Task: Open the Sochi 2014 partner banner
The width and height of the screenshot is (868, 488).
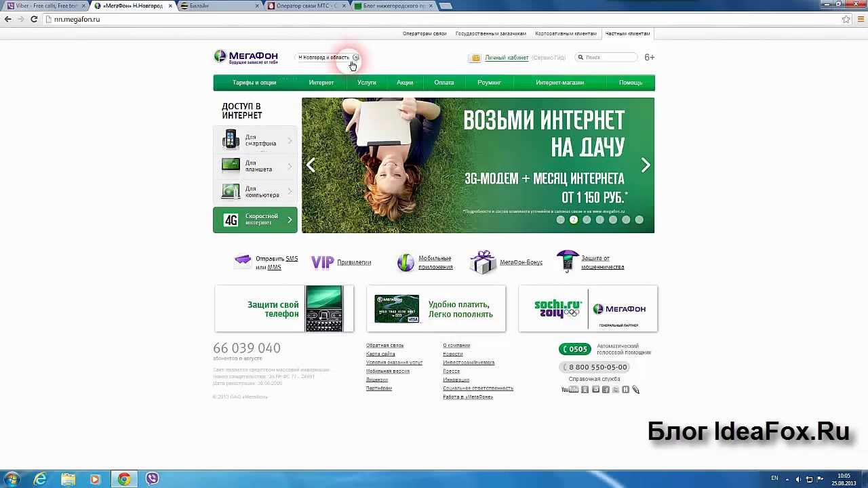Action: click(588, 308)
